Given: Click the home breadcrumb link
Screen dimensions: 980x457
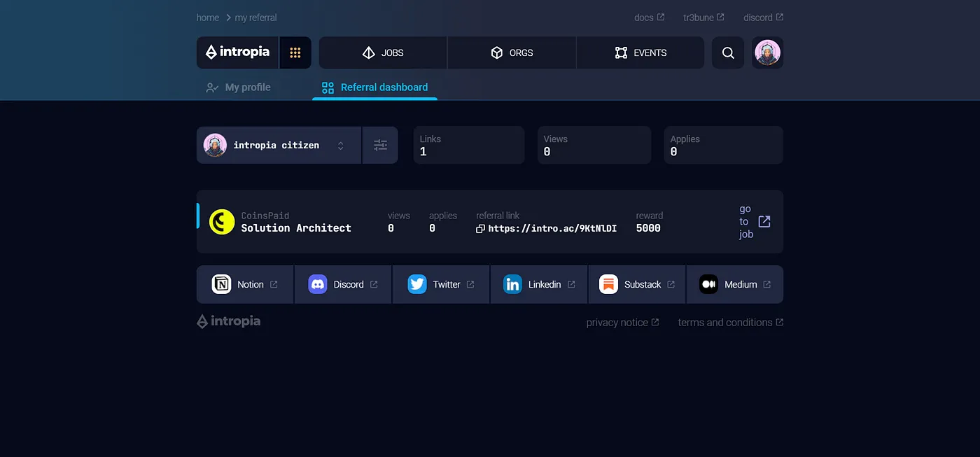Looking at the screenshot, I should [208, 17].
